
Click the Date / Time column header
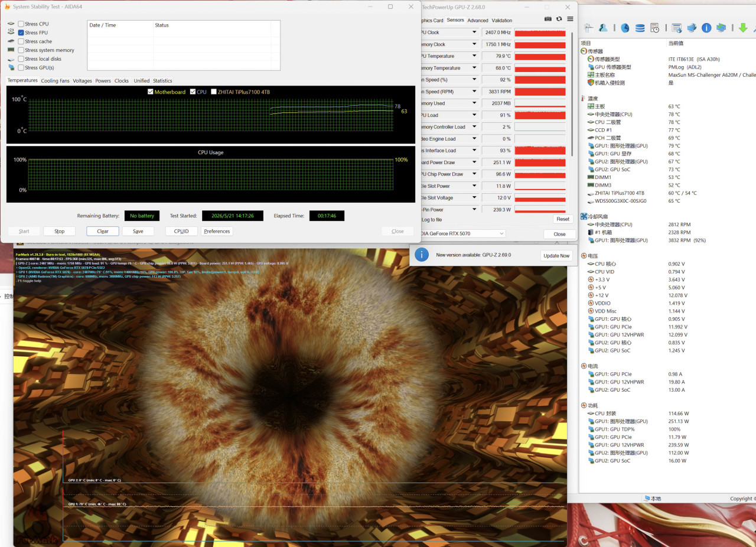tap(120, 25)
